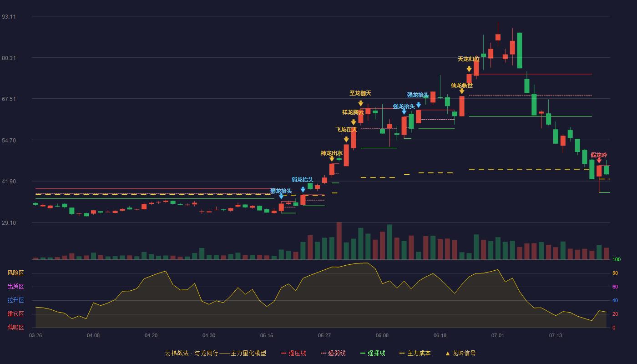
Task: Click the 80.31 price axis label
Action: click(9, 58)
